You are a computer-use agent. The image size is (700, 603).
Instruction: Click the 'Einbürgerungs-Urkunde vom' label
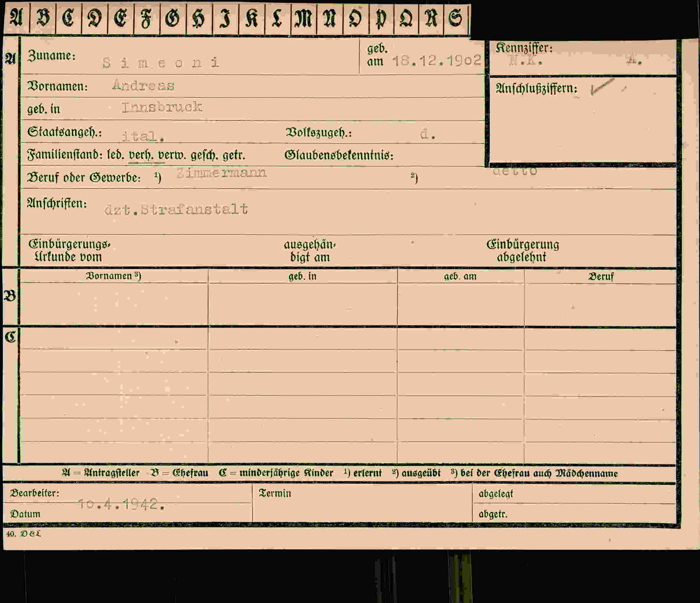[69, 250]
